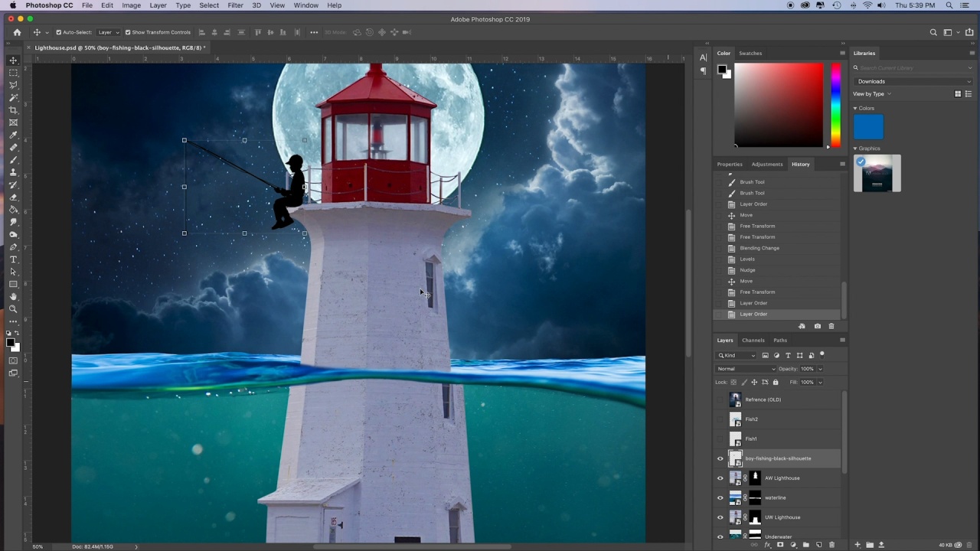Select the Rectangular Marquee tool
Viewport: 980px width, 551px height.
click(13, 73)
